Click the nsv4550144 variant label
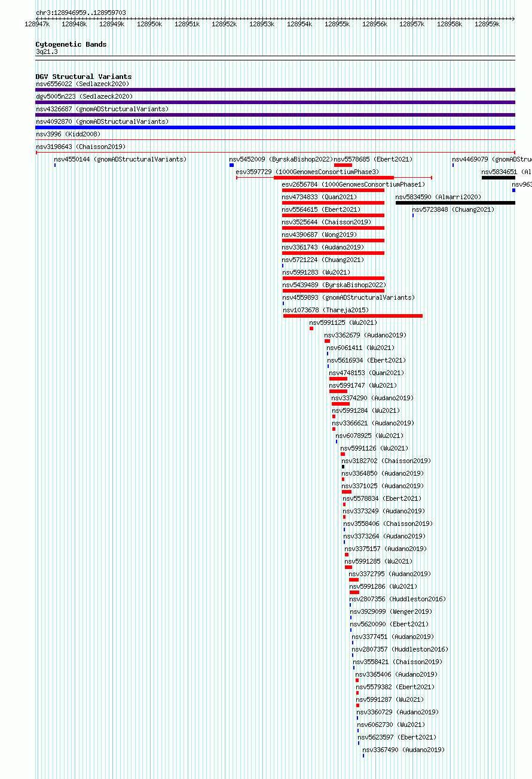The image size is (532, 779). [x=120, y=159]
